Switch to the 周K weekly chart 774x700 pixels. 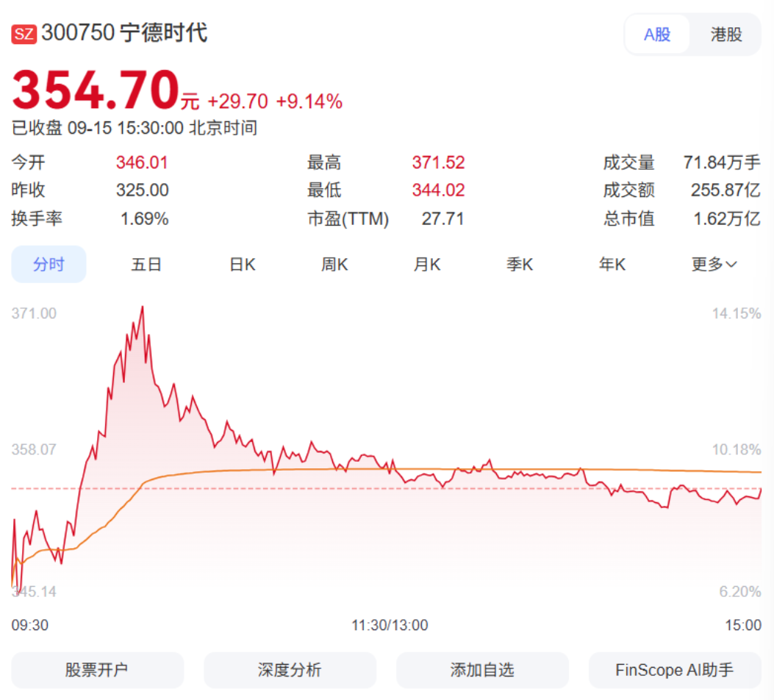(334, 265)
